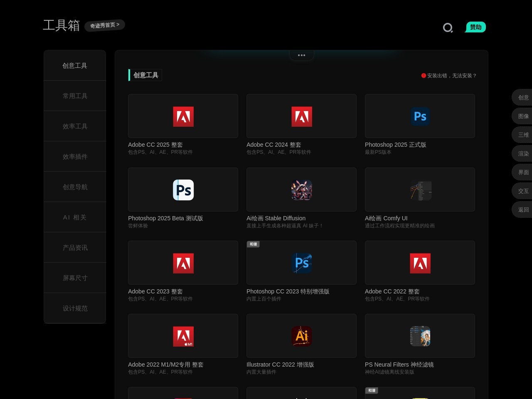Open Photoshop 2025 Beta 测试版 title
This screenshot has width=532, height=399.
(x=165, y=218)
